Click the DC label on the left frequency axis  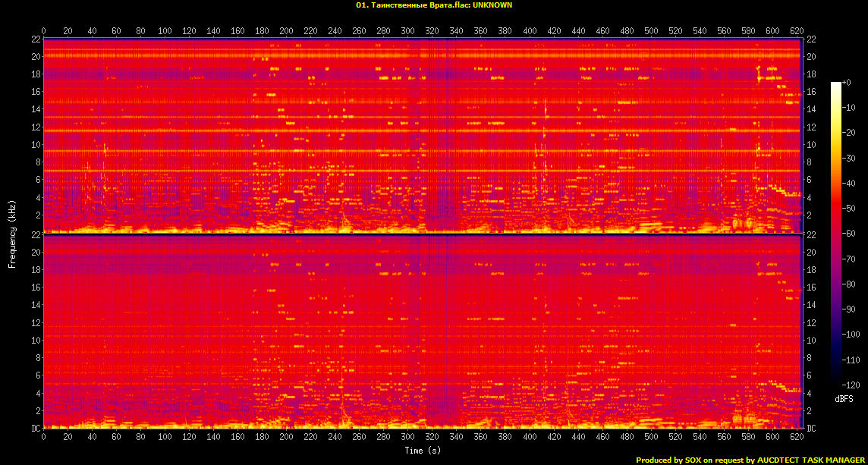click(x=36, y=428)
